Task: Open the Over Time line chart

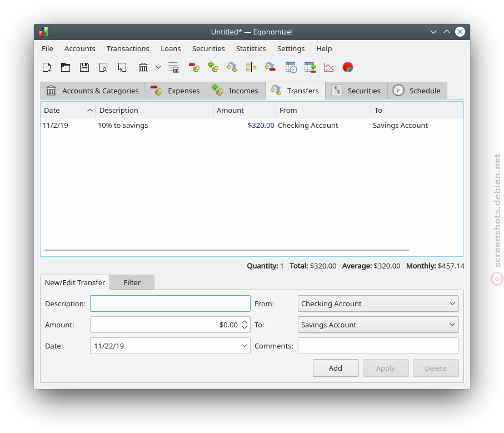Action: (x=329, y=67)
